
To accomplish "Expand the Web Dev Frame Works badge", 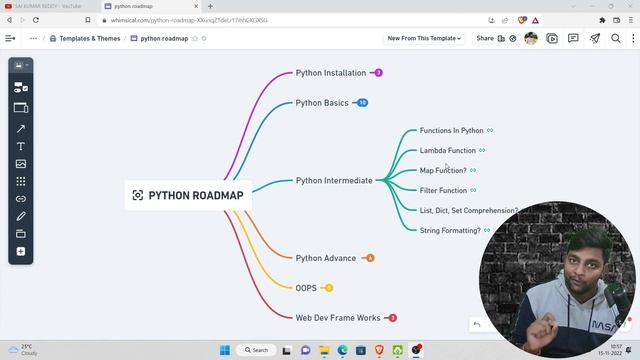I will click(x=393, y=318).
